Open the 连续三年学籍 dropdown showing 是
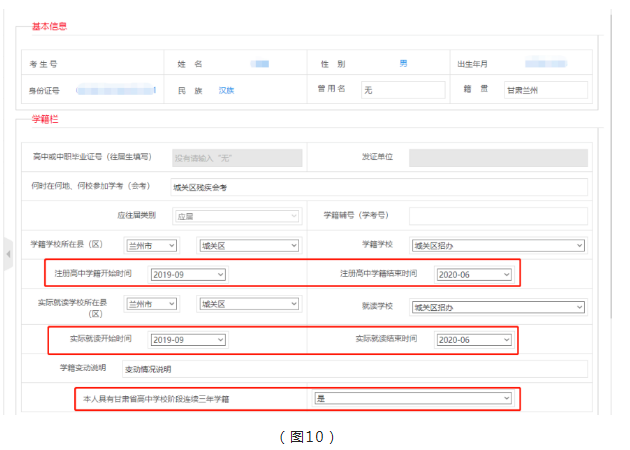 pyautogui.click(x=412, y=398)
